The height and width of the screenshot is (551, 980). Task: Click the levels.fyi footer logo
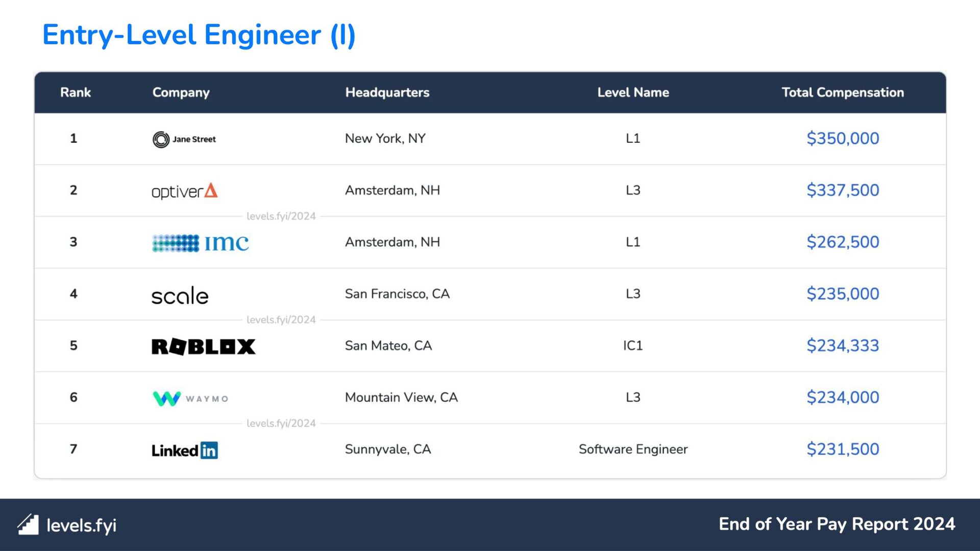tap(67, 525)
